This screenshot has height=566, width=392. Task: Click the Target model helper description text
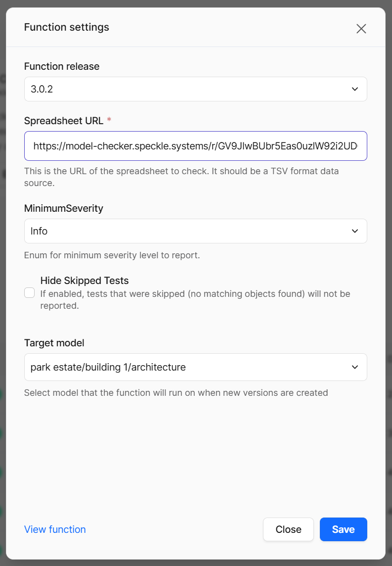[x=175, y=392]
